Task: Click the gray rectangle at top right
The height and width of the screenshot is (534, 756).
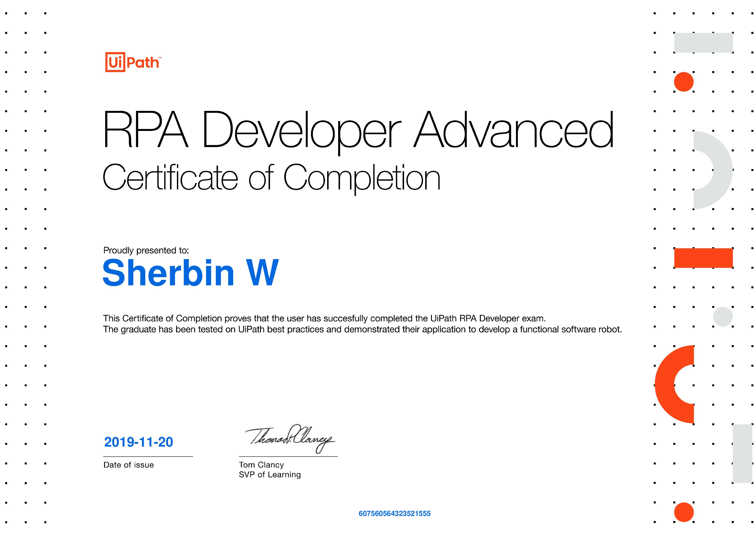Action: coord(703,42)
